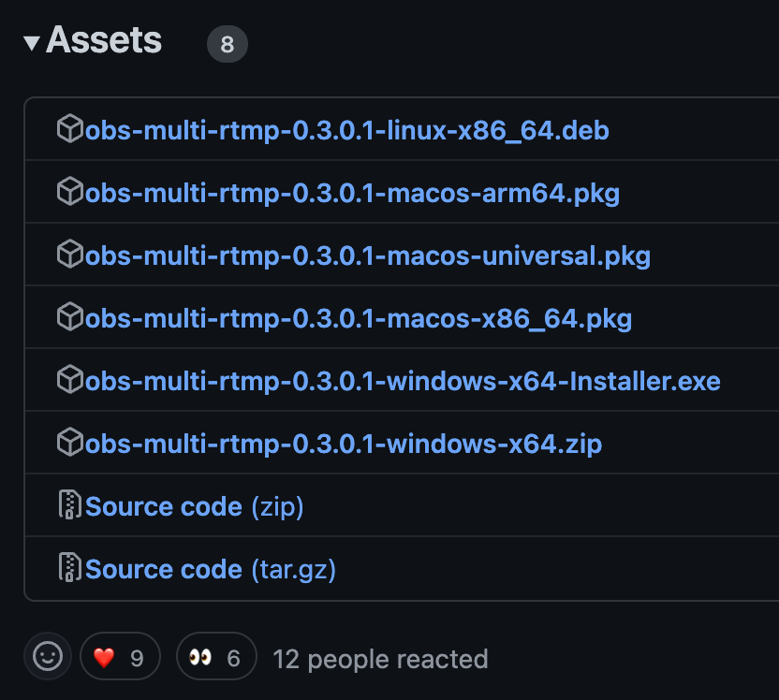Toggle the heart reaction with 9 votes

(120, 658)
